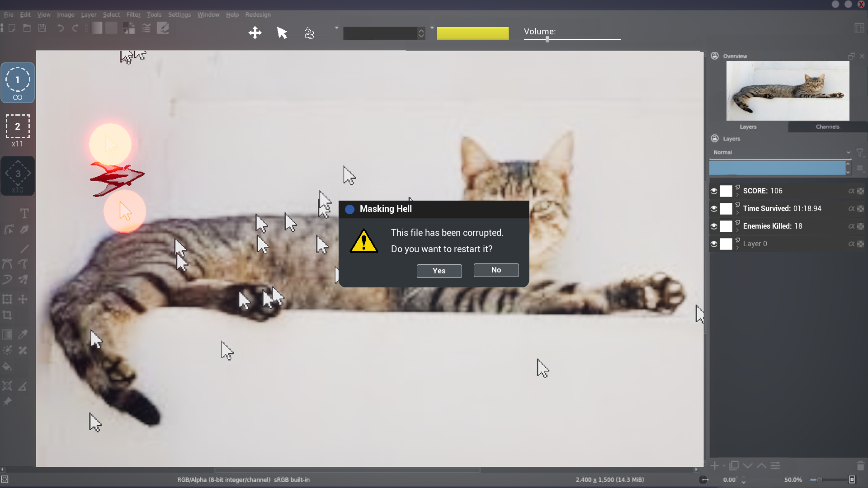The width and height of the screenshot is (868, 488).
Task: Click the white move arrows icon
Action: [x=255, y=33]
